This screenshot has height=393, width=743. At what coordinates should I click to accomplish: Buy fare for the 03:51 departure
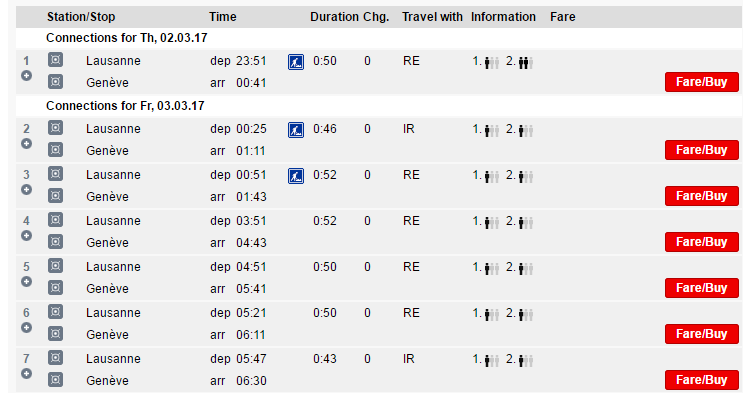point(701,242)
